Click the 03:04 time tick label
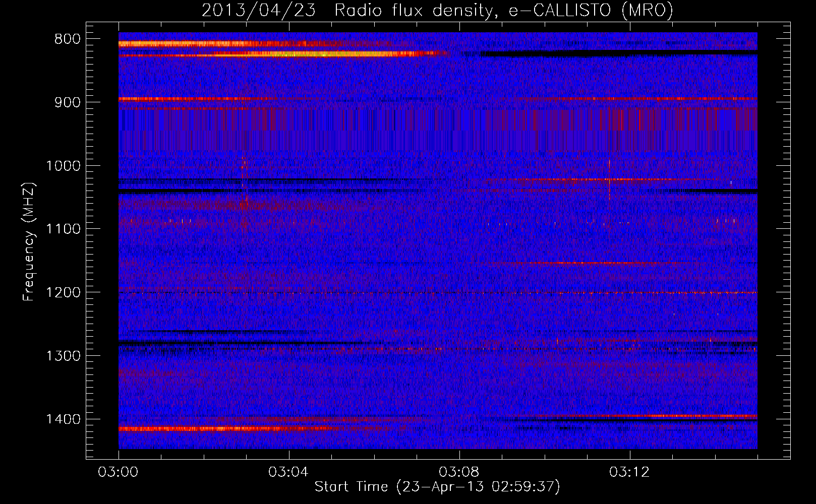 click(288, 472)
